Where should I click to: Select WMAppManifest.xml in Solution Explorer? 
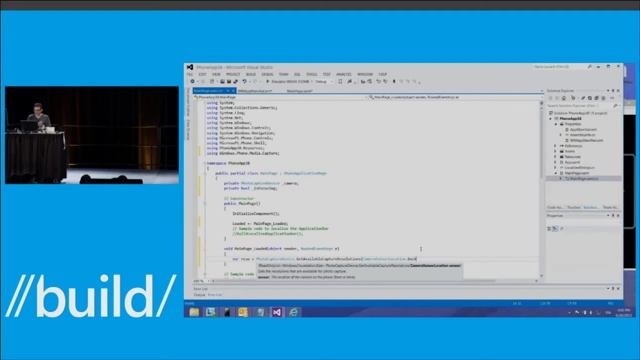pos(587,140)
